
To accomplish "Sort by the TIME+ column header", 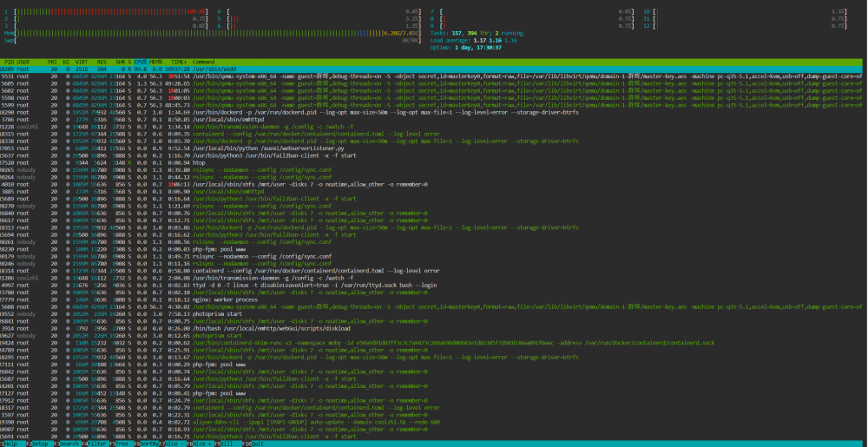I will pyautogui.click(x=180, y=62).
